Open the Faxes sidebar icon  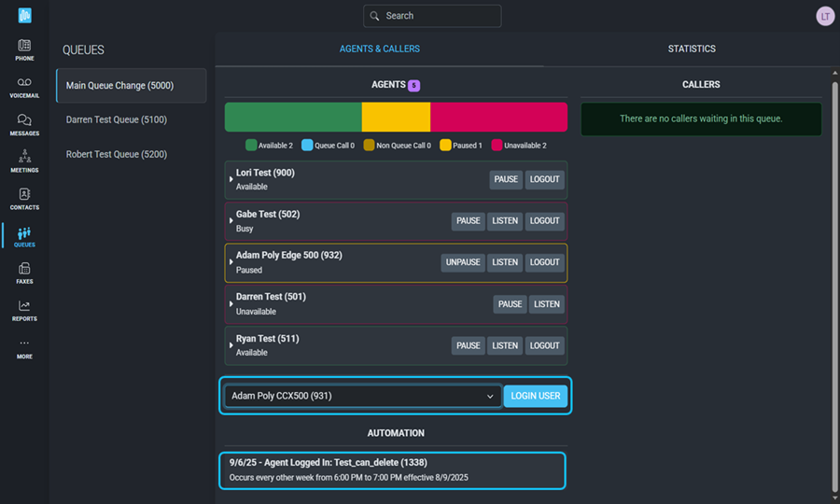(24, 269)
